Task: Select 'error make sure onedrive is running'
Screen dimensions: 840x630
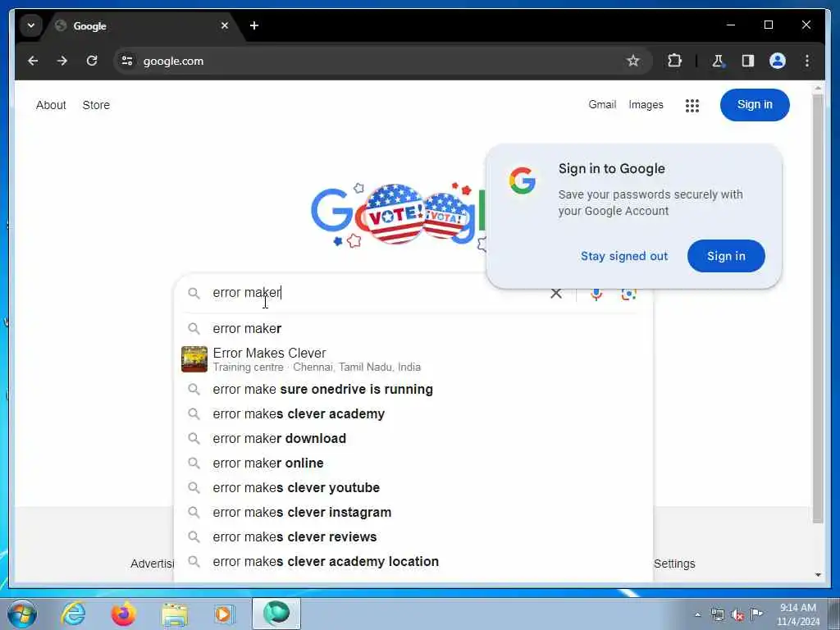Action: click(x=413, y=390)
